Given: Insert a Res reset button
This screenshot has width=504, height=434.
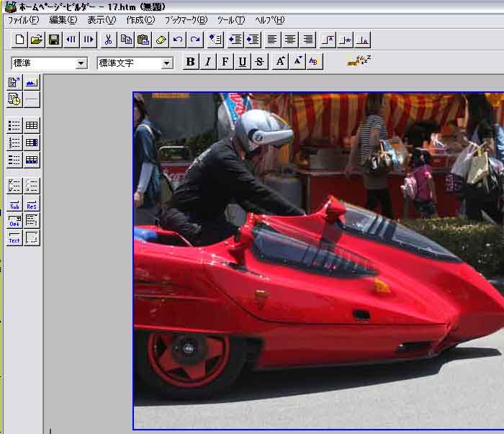Looking at the screenshot, I should [32, 204].
